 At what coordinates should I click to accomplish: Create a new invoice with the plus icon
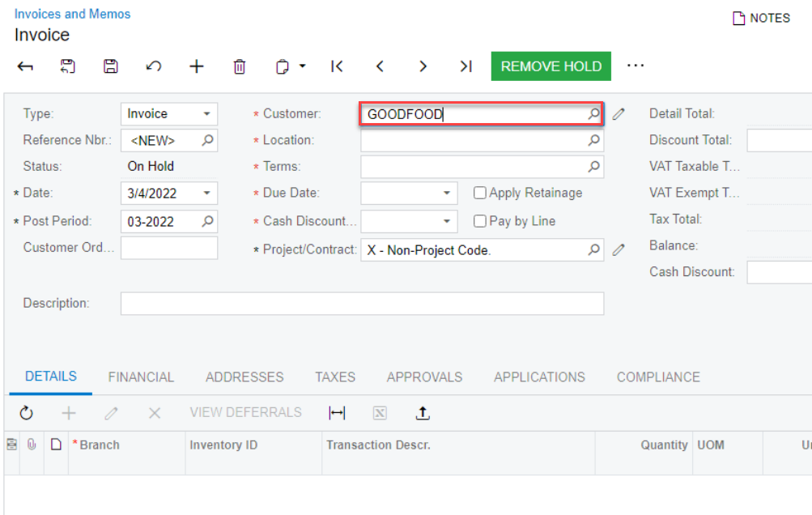[x=196, y=66]
